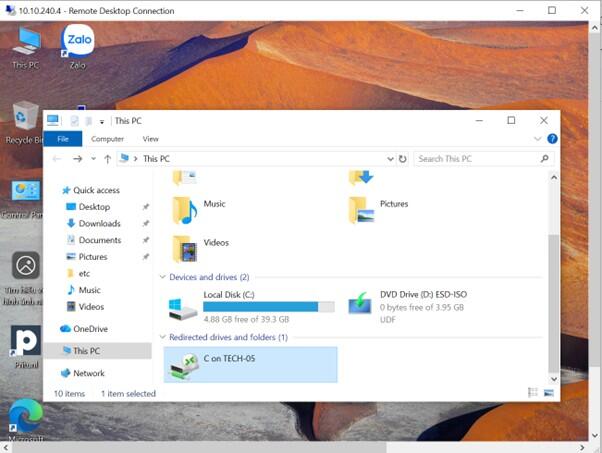Open the image search desktop app icon

pos(24,278)
